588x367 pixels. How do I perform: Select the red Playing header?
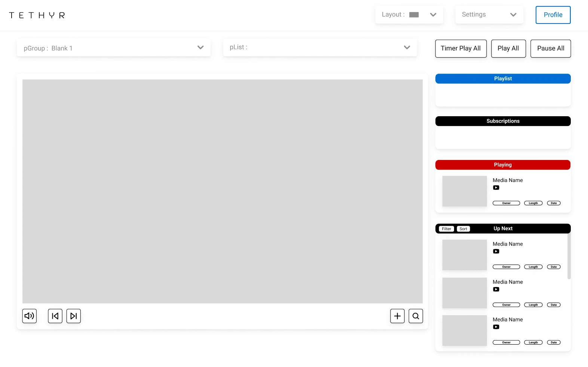pyautogui.click(x=503, y=165)
